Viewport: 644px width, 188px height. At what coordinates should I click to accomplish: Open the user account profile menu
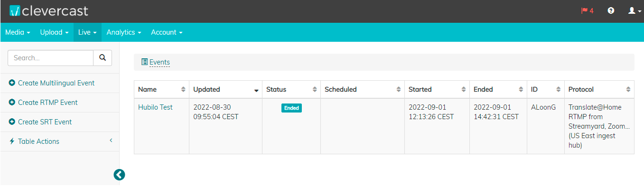[635, 10]
